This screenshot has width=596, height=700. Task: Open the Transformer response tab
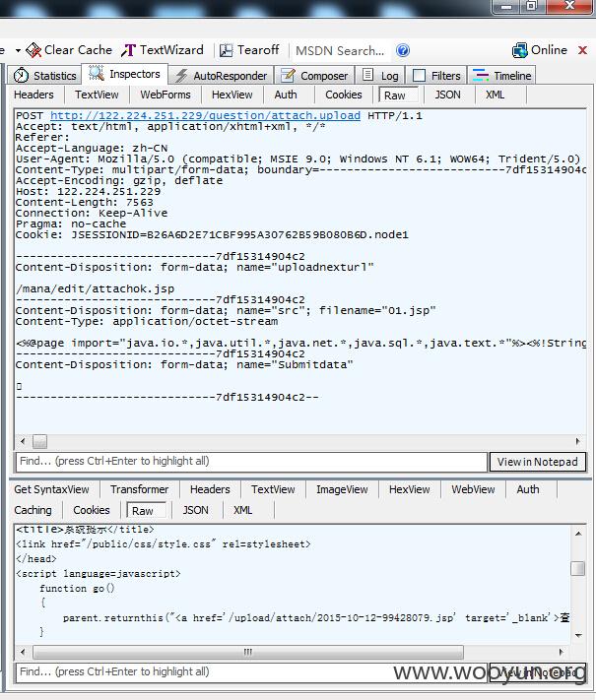[x=139, y=489]
